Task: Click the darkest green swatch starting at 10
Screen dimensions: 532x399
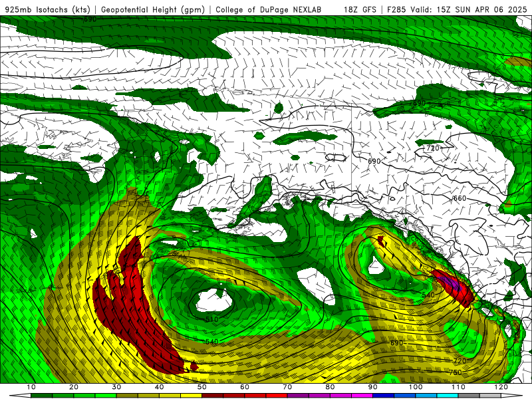Action: [41, 396]
